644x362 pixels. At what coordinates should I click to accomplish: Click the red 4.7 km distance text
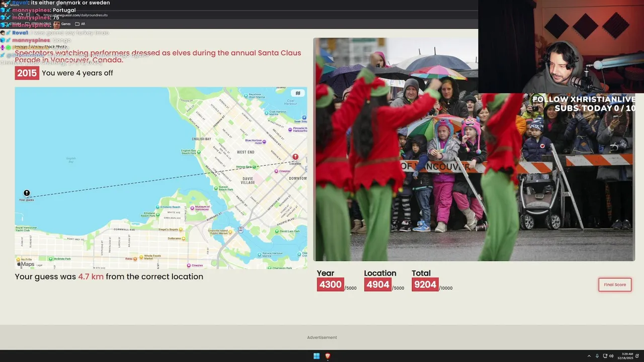(91, 277)
